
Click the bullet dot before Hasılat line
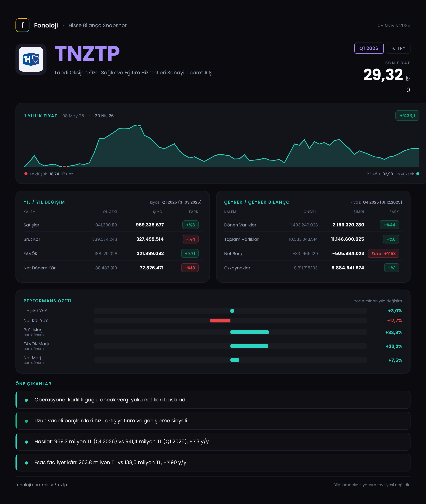click(x=26, y=442)
